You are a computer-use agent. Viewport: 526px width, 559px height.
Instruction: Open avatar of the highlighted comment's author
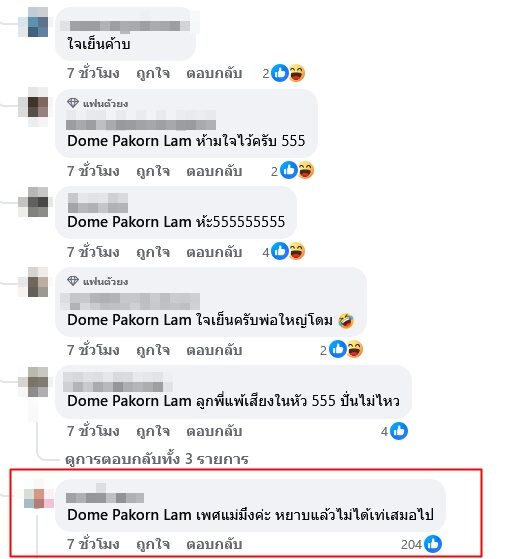click(x=39, y=498)
